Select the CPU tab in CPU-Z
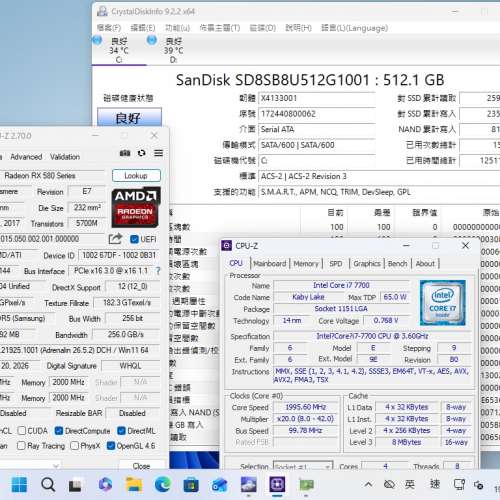 (236, 263)
